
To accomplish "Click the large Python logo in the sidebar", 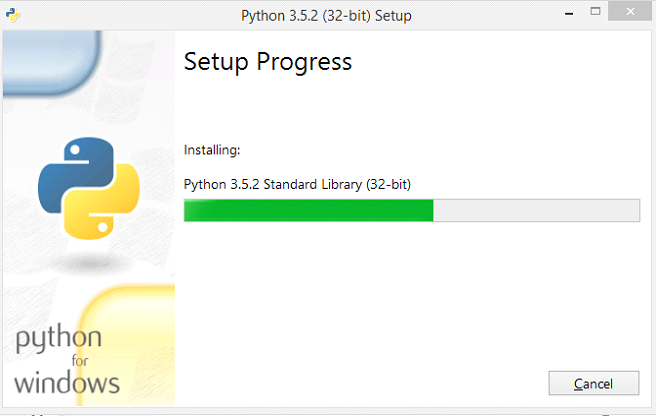I will click(89, 188).
